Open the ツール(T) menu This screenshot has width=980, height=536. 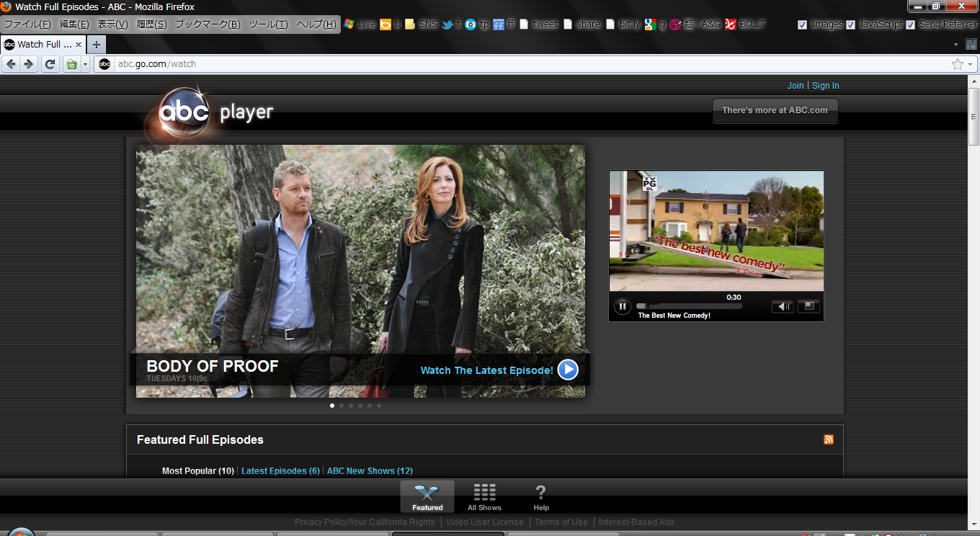point(268,24)
